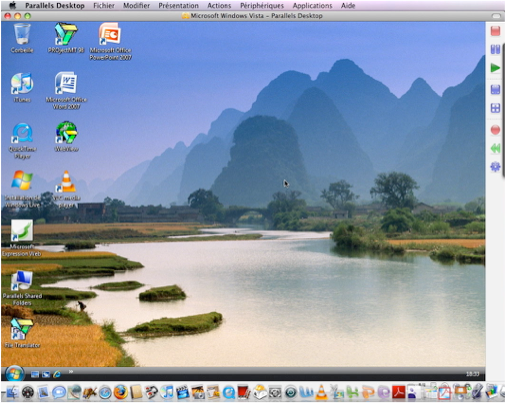
Task: Open the Fichier menu
Action: (x=104, y=6)
